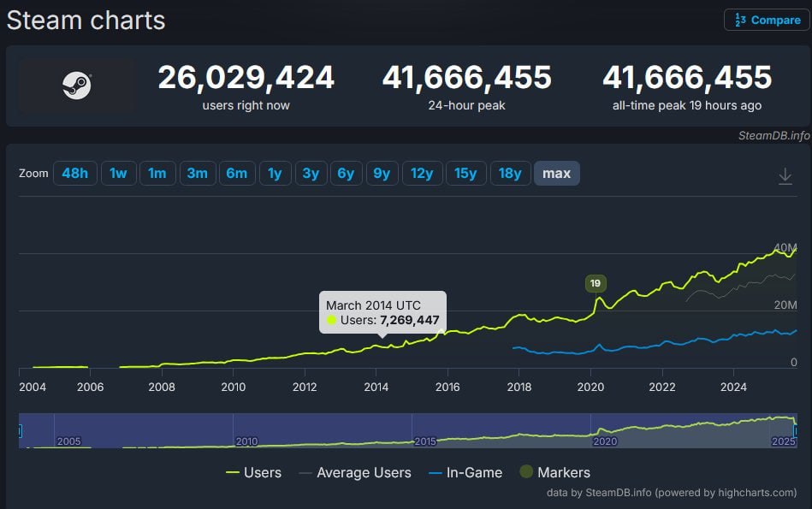Toggle Markers legend entry
The image size is (812, 509).
click(x=554, y=472)
